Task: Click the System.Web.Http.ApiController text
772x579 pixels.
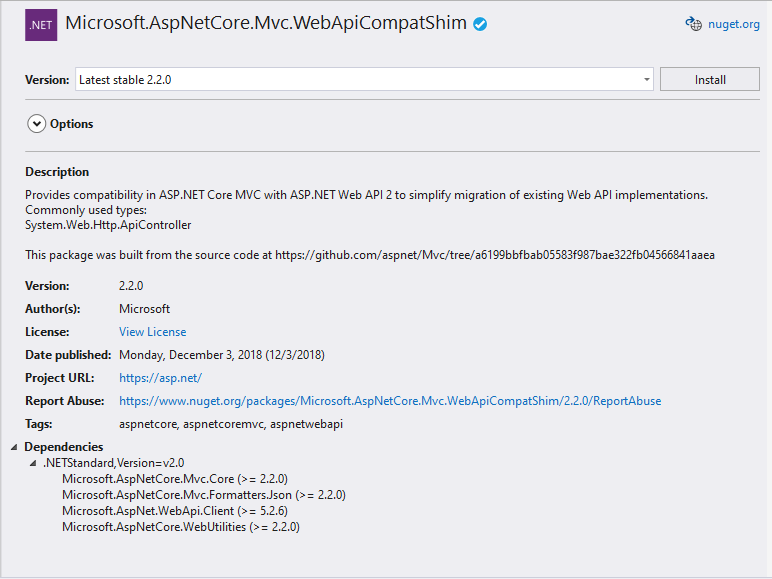Action: tap(108, 225)
